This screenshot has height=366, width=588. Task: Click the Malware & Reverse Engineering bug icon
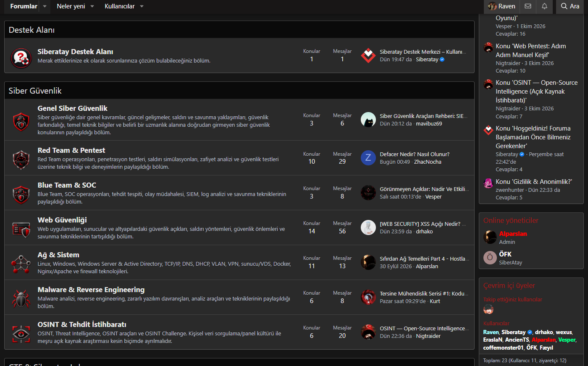[21, 299]
